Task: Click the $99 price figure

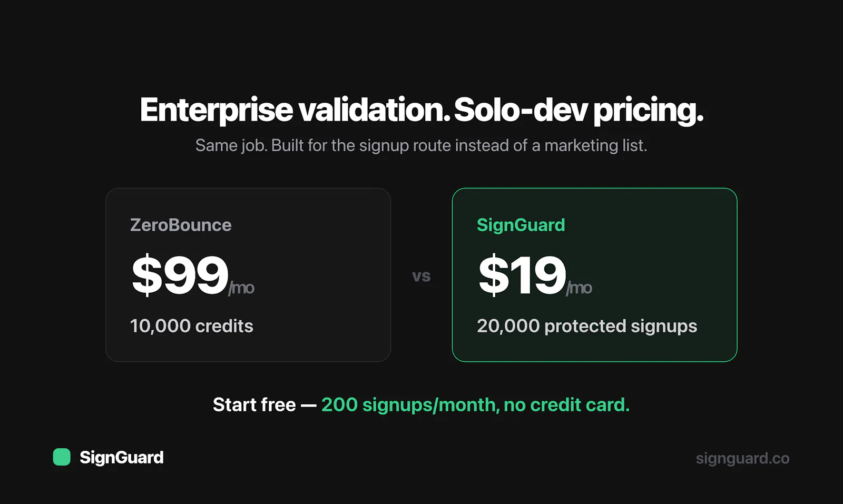Action: 180,275
